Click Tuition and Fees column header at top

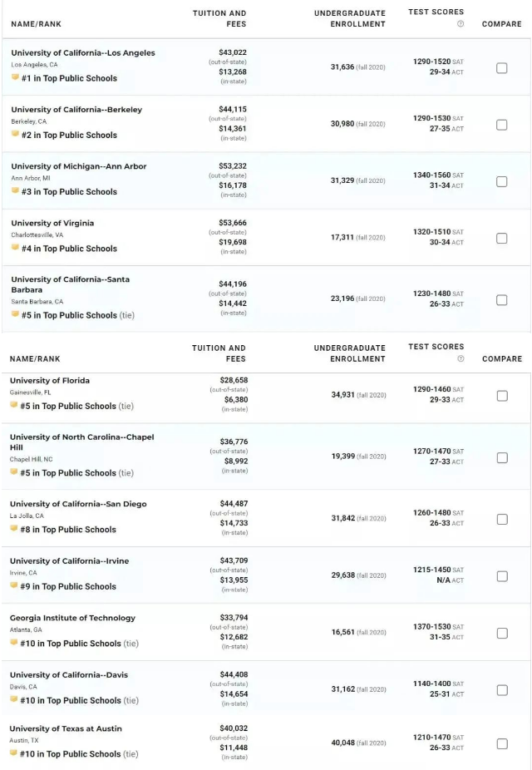click(x=219, y=18)
